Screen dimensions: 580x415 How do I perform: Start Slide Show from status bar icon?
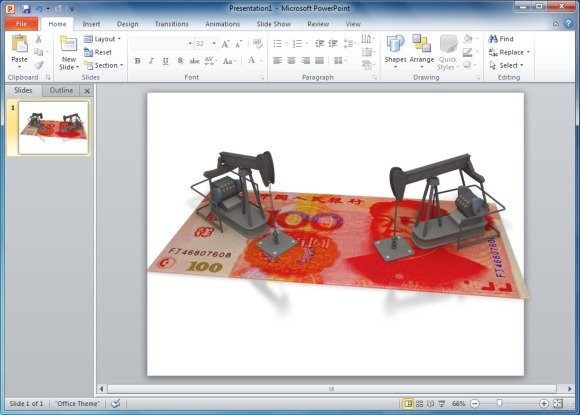[442, 404]
